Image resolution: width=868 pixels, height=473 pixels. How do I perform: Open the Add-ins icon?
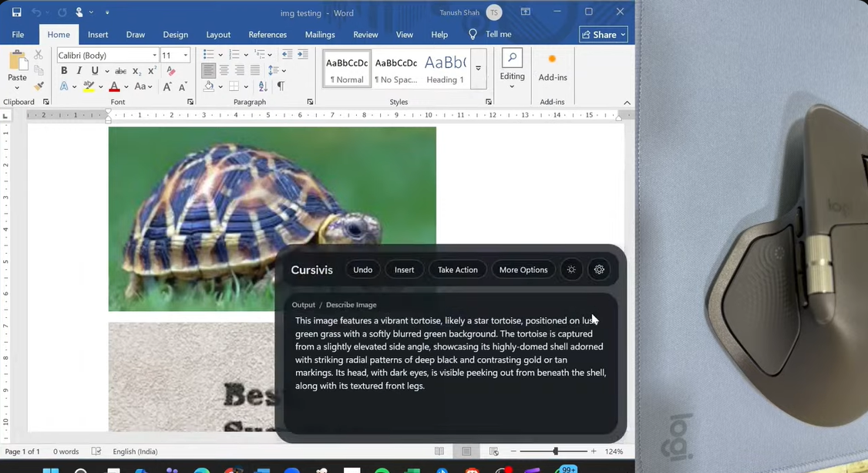[x=552, y=60]
